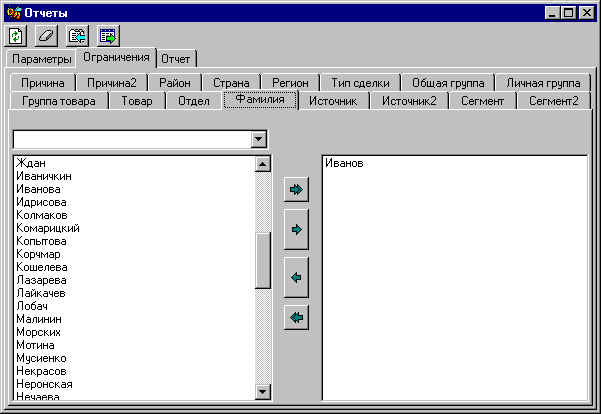Click the empty combo box text field
The height and width of the screenshot is (414, 601).
pos(132,139)
